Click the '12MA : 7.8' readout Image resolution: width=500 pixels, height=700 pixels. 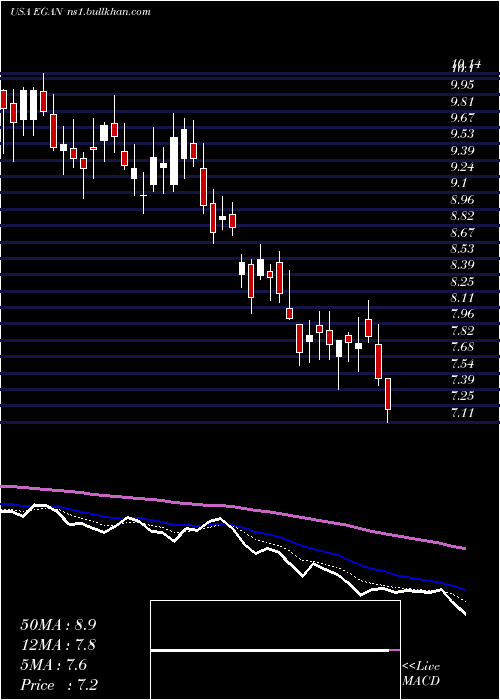(x=58, y=645)
